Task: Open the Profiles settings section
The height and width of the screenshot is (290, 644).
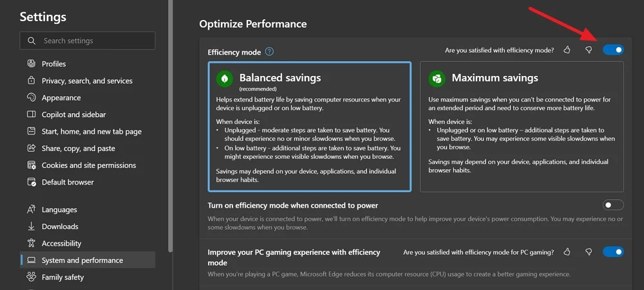Action: click(x=54, y=64)
